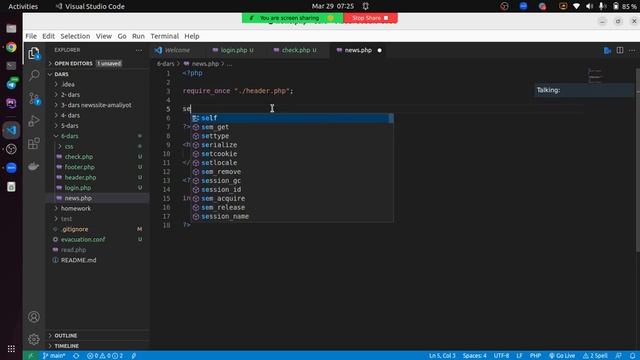The image size is (640, 360).
Task: Open the Terminal menu
Action: [164, 36]
